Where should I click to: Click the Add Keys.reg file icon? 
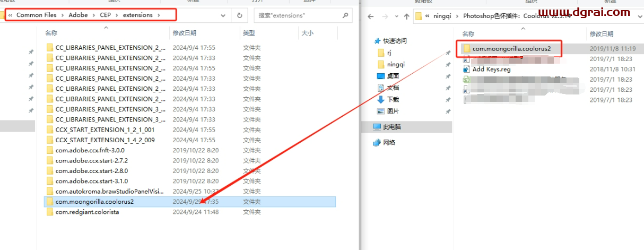(467, 69)
